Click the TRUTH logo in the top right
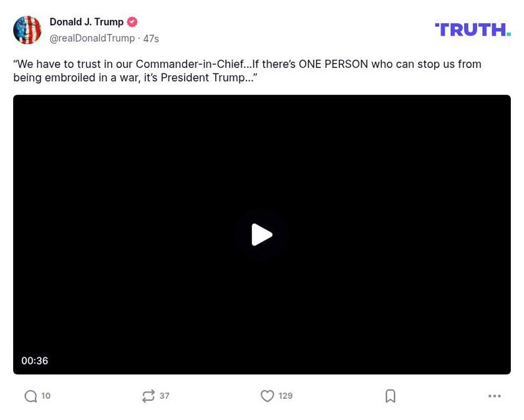 (x=472, y=29)
